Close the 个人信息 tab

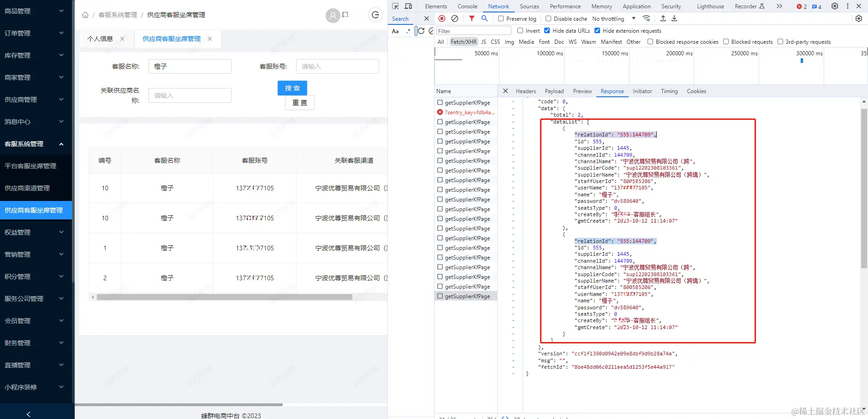click(x=122, y=39)
